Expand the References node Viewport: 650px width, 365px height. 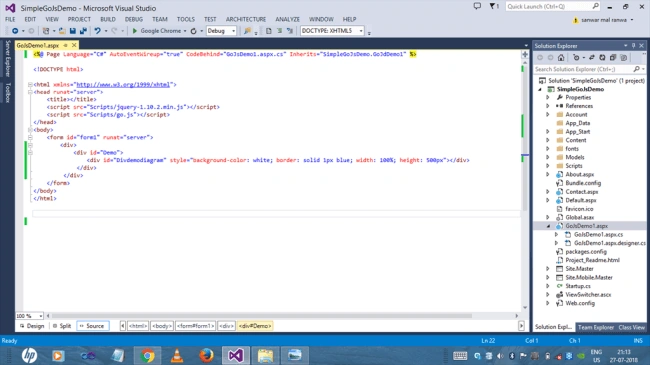coord(548,106)
